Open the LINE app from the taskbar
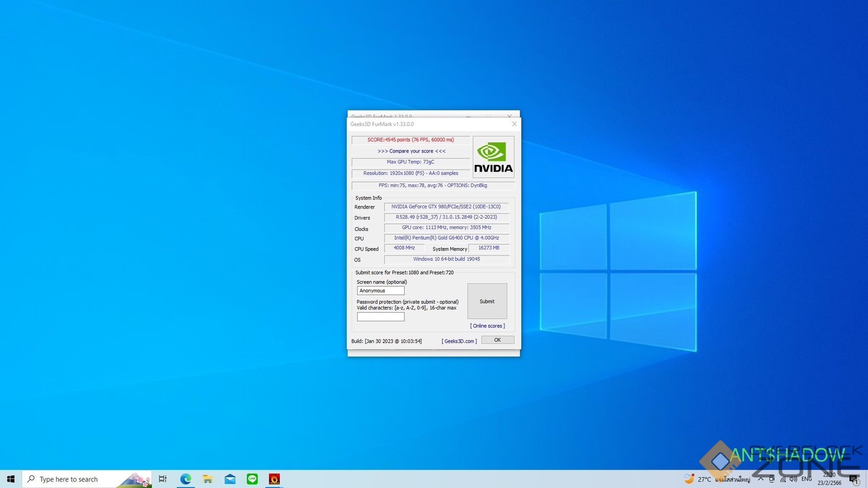The width and height of the screenshot is (868, 488). (x=252, y=479)
